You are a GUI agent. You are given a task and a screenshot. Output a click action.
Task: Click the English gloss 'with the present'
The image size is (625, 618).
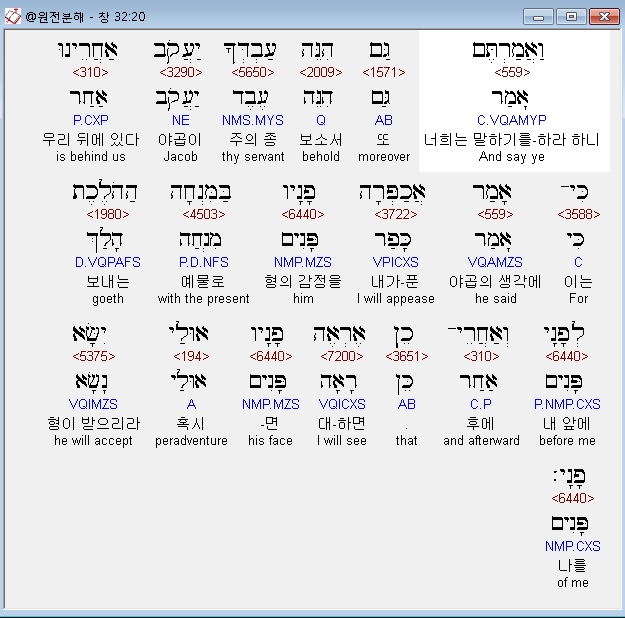coord(204,299)
